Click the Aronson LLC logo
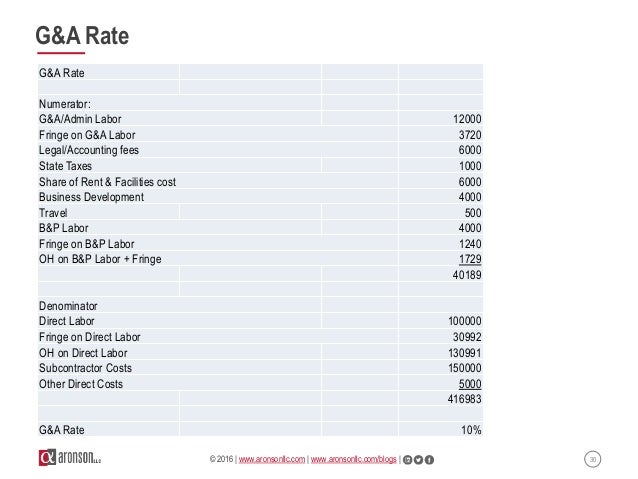The height and width of the screenshot is (479, 638). pos(70,457)
